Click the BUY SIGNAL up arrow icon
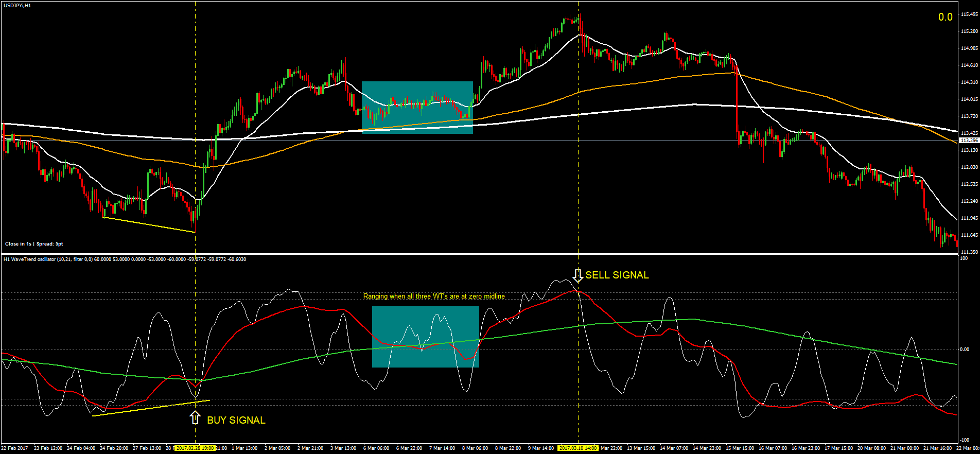 pyautogui.click(x=195, y=417)
